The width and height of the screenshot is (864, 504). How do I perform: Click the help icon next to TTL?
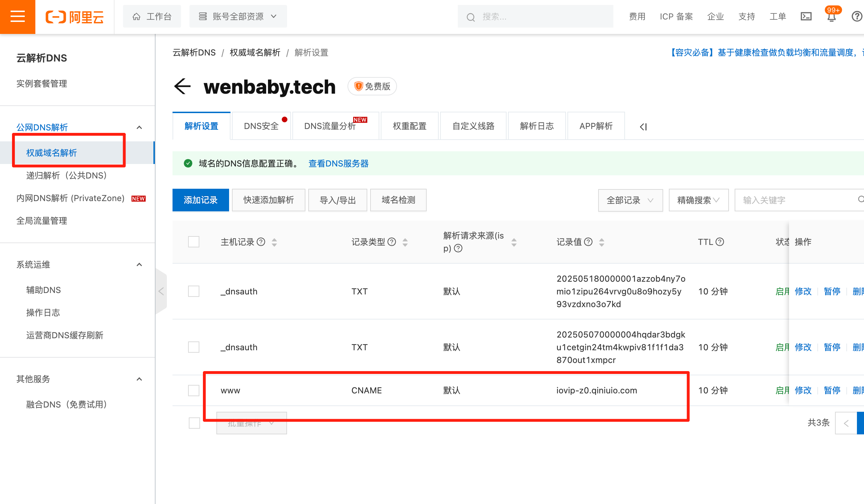[x=720, y=242]
